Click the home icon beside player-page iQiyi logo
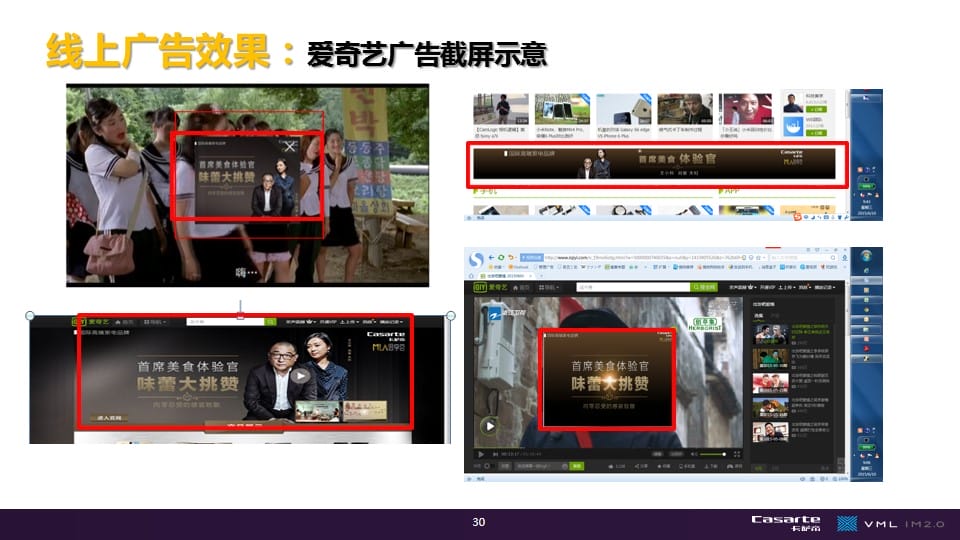The image size is (960, 540). pos(516,287)
